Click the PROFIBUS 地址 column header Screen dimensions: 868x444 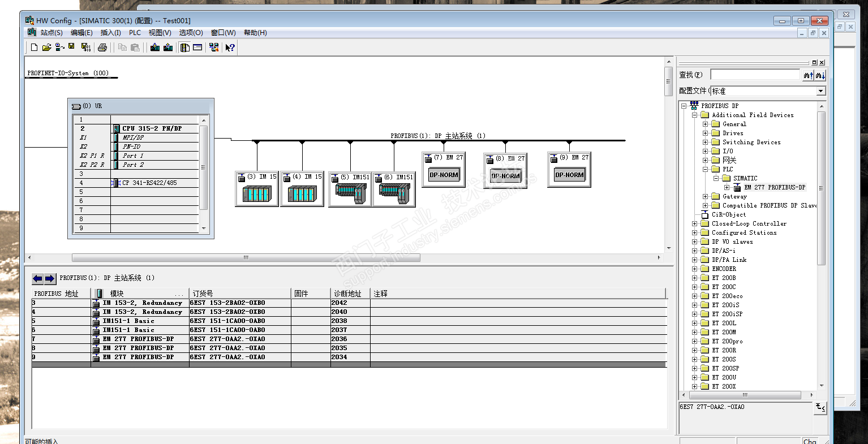coord(61,294)
